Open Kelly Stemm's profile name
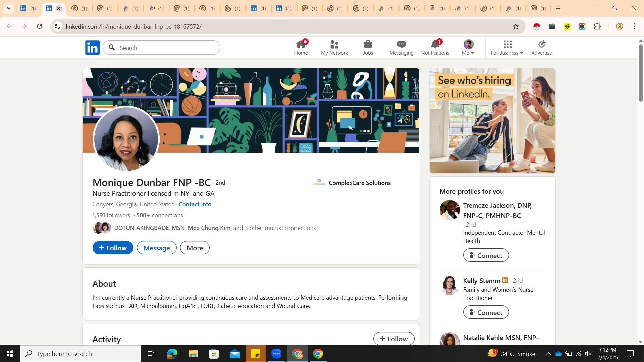644x362 pixels. pos(482,281)
